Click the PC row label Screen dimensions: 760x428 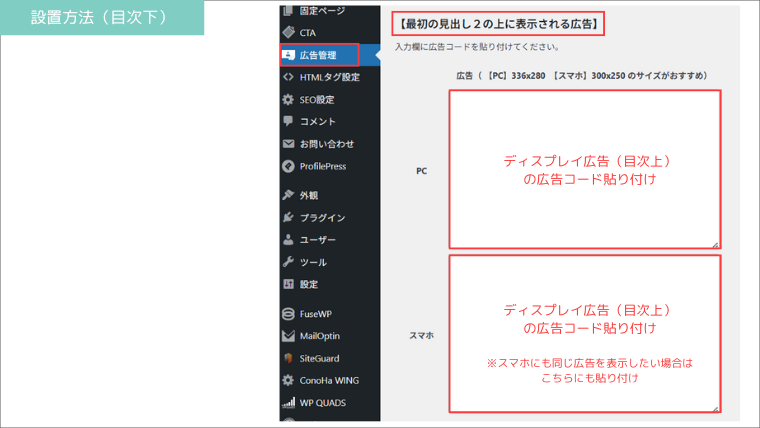coord(422,171)
